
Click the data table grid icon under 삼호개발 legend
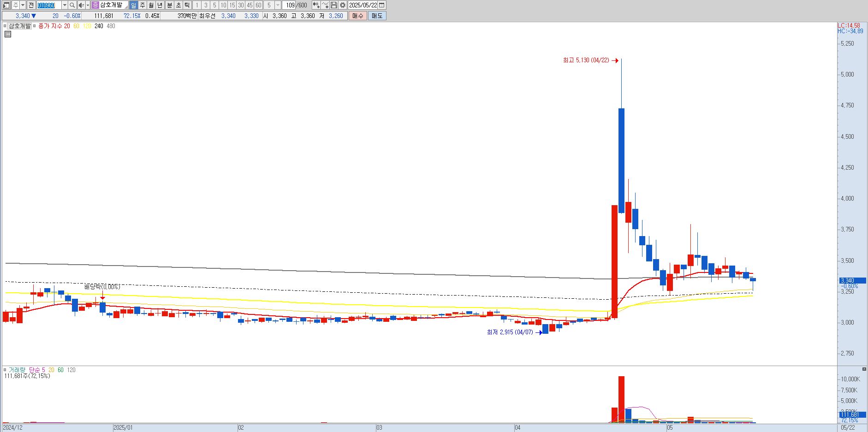[8, 34]
